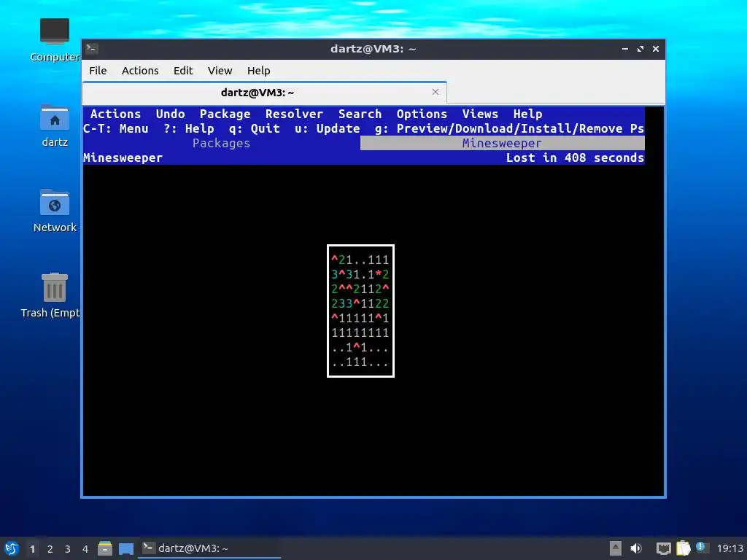The height and width of the screenshot is (560, 747).
Task: Open the terminal Edit menu
Action: (183, 71)
